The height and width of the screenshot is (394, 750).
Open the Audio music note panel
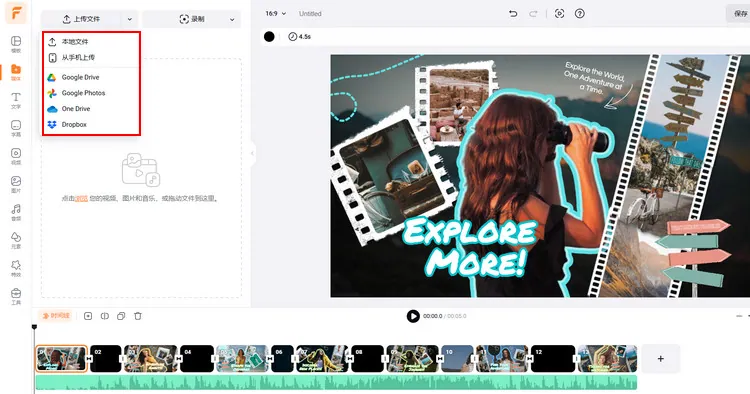pos(16,212)
